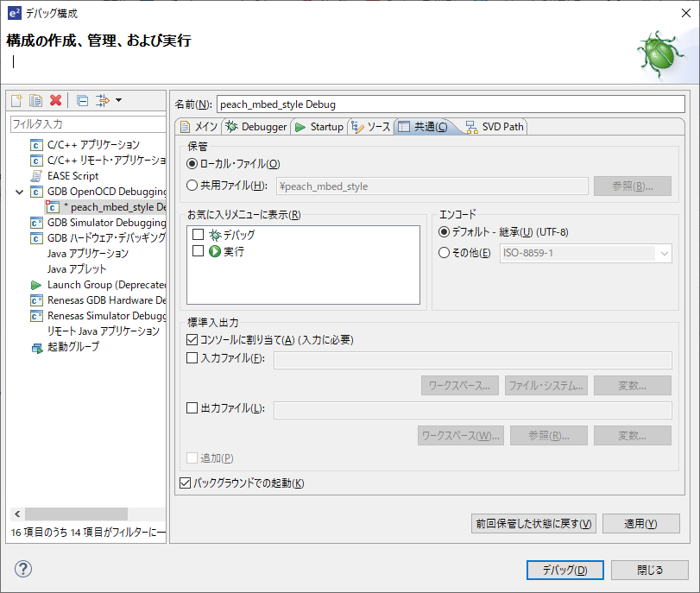
Task: Switch to the メイン tab
Action: [199, 127]
